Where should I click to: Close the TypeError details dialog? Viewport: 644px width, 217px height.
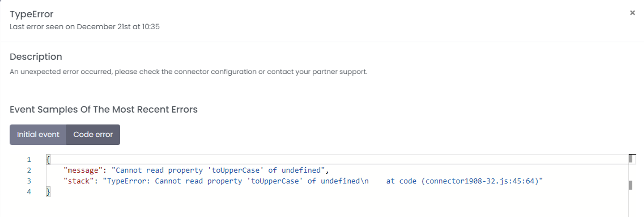click(632, 13)
